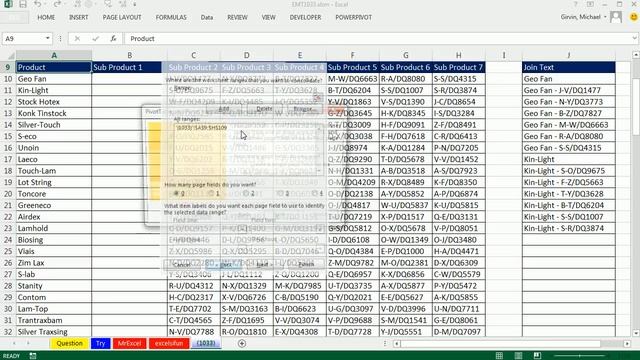640x360 pixels.
Task: Open the Customize Quick Access Toolbar arrow
Action: click(x=134, y=4)
